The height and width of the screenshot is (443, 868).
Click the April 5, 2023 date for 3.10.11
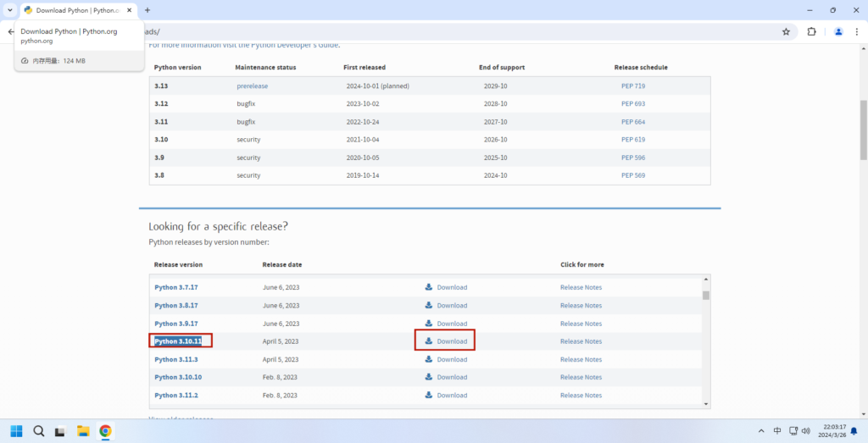[280, 341]
